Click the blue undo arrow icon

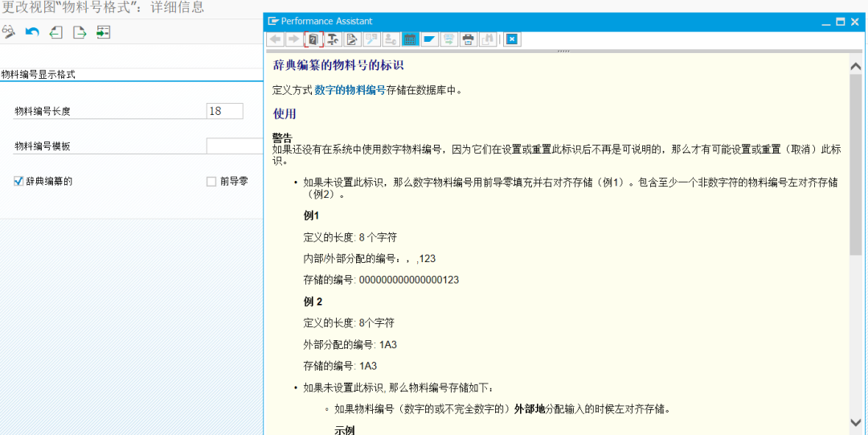click(x=32, y=32)
